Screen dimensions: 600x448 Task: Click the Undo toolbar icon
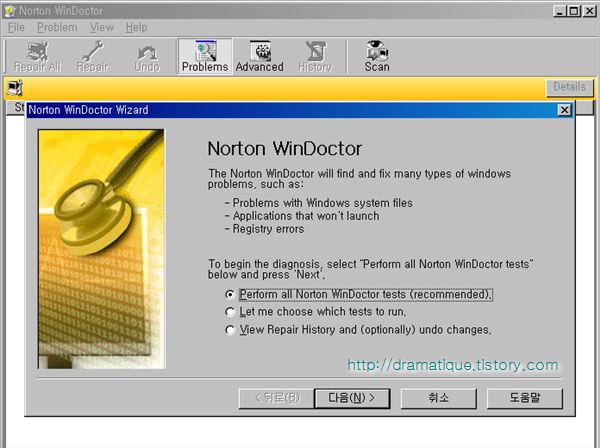coord(147,56)
